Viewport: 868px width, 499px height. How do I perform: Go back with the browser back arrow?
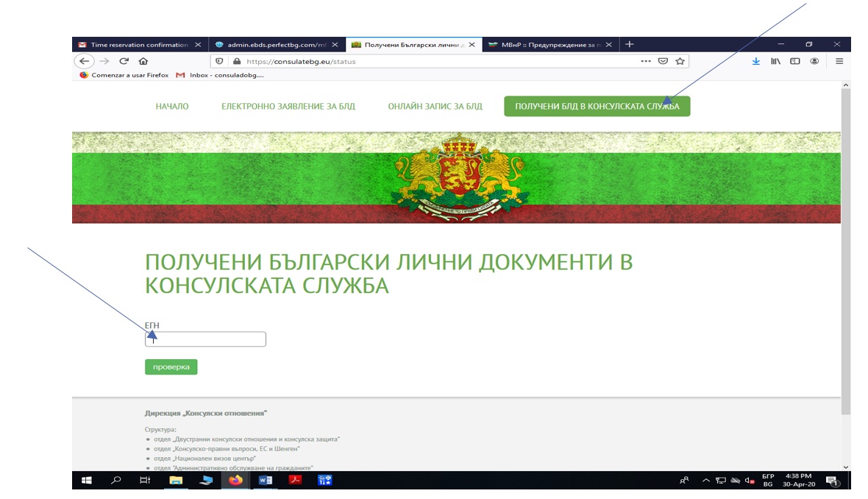(84, 61)
